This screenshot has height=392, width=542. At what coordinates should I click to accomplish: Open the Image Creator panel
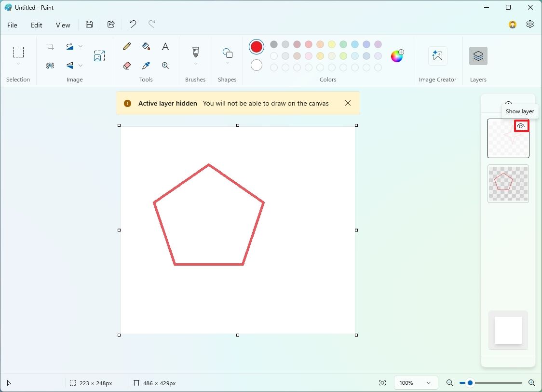coord(437,56)
